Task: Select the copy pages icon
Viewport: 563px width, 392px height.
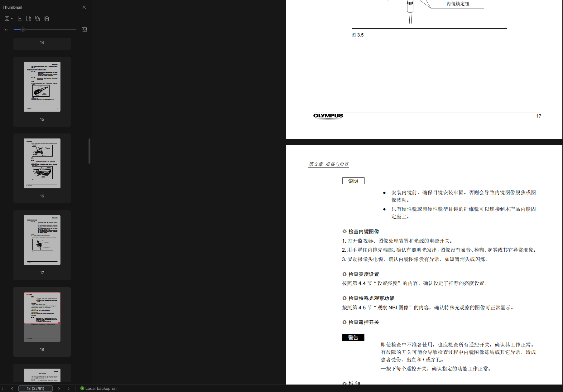Action: [37, 18]
